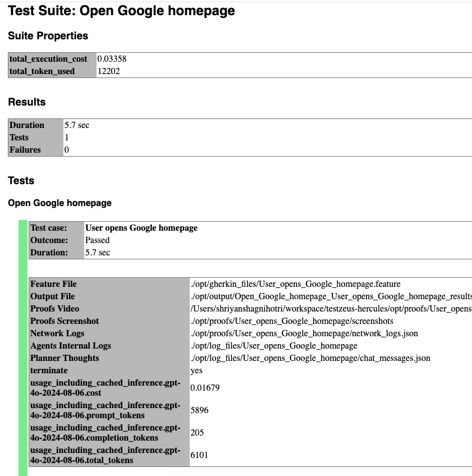Select the total tokens value 6101
This screenshot has width=472, height=476.
pos(199,455)
